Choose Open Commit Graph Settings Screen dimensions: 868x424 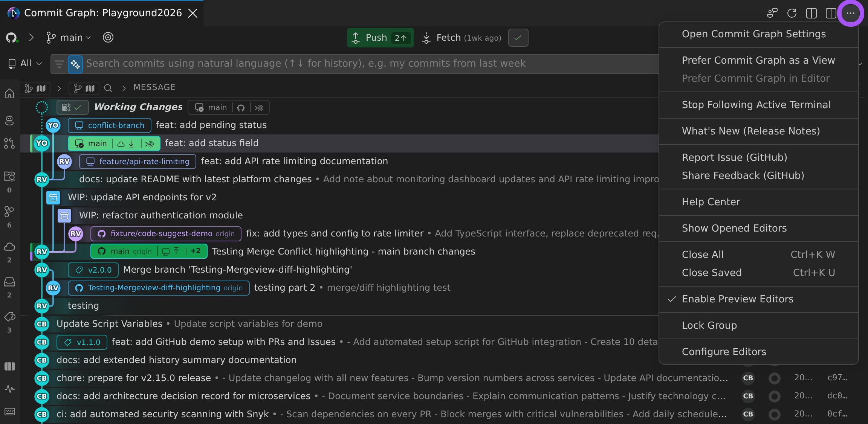click(x=758, y=34)
